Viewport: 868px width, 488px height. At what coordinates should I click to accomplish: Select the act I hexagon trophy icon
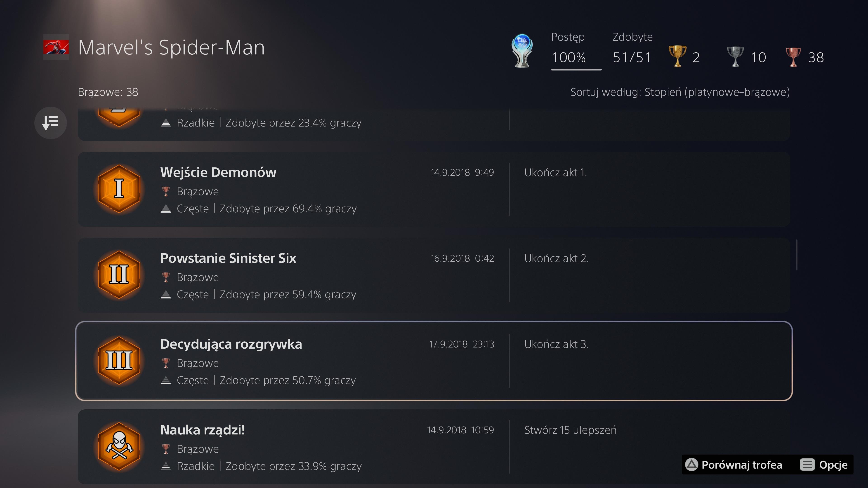(x=119, y=189)
